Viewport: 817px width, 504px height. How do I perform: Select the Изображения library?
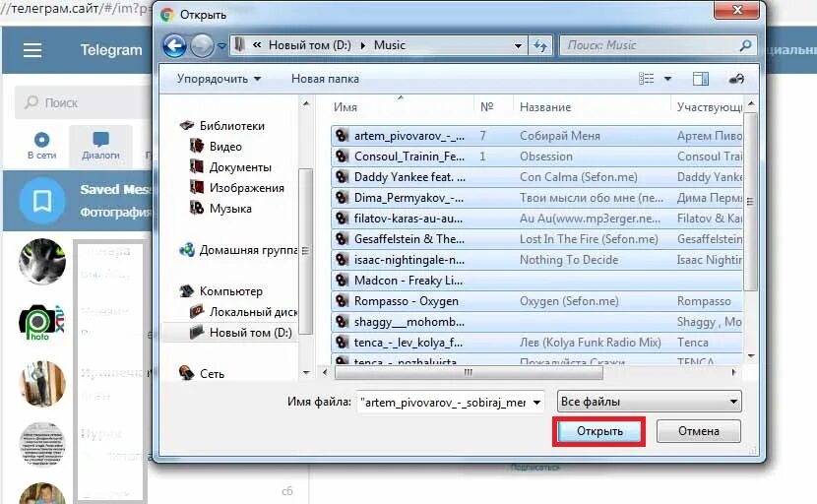pyautogui.click(x=236, y=188)
